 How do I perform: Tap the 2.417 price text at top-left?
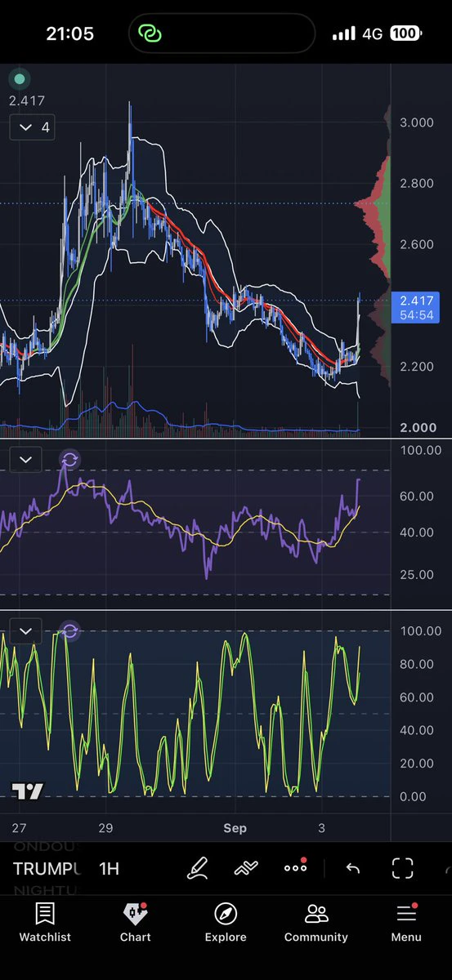coord(27,101)
